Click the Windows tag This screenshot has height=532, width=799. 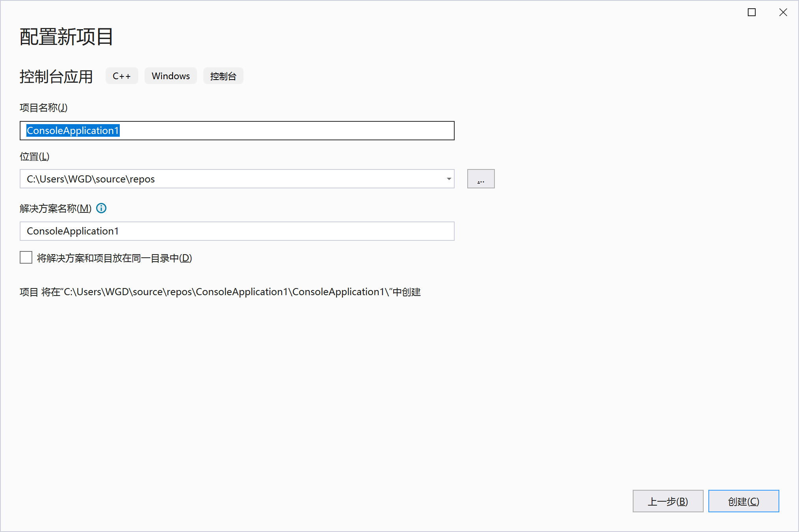click(171, 76)
